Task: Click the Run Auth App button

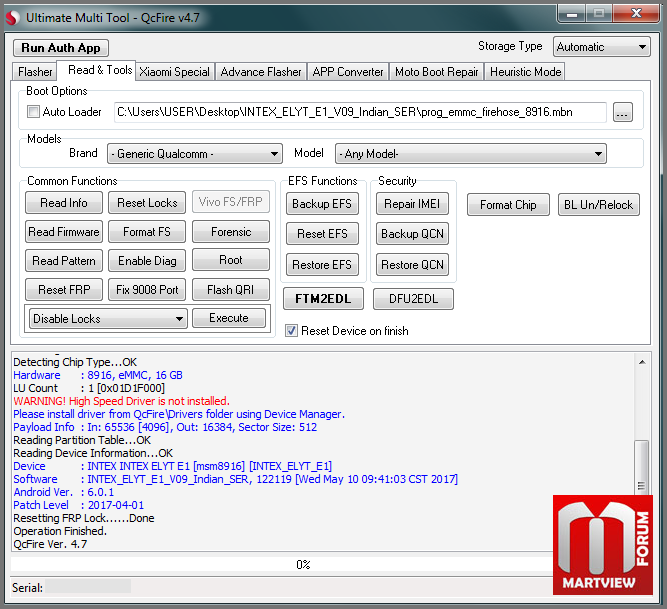Action: 61,48
